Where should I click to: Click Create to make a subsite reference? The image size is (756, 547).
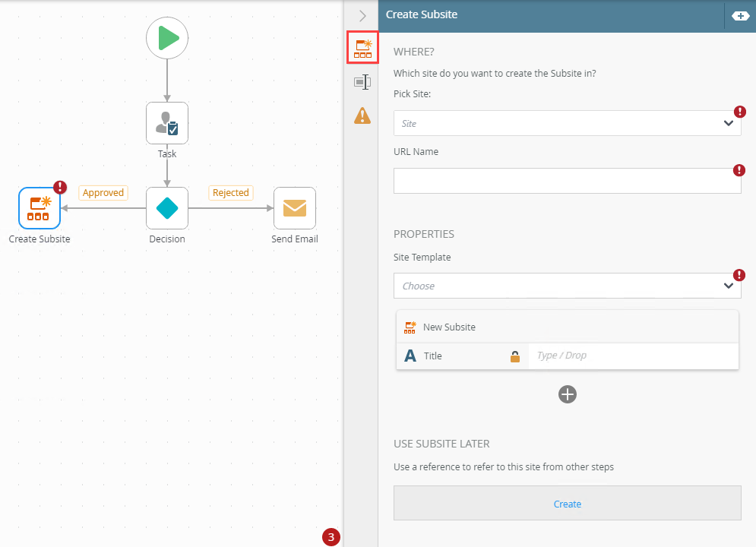point(567,504)
